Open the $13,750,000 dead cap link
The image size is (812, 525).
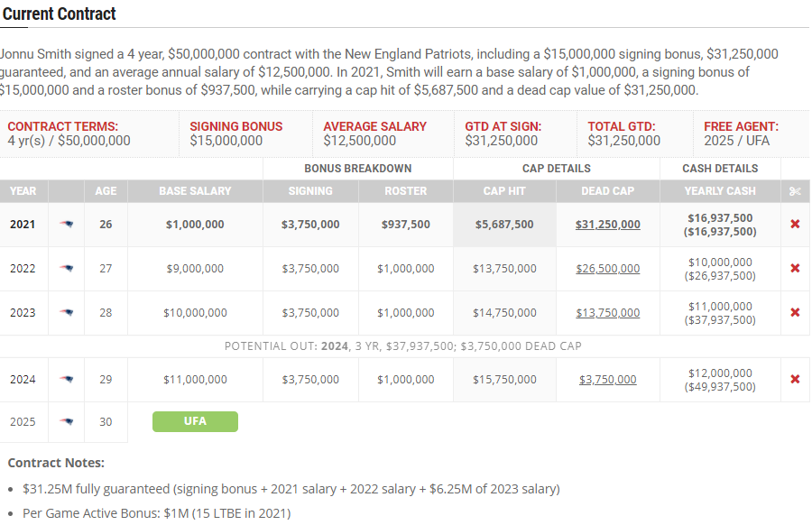[x=608, y=313]
